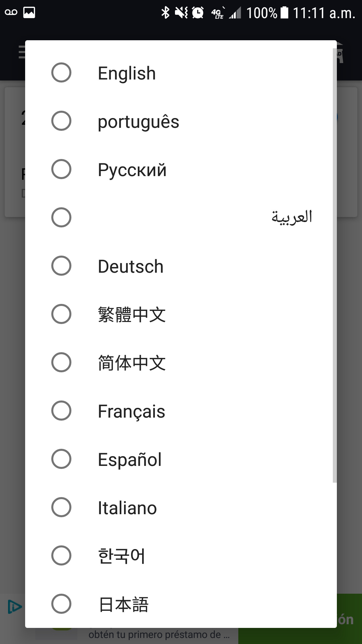
Task: Tap the voicemail notification icon
Action: (x=11, y=13)
